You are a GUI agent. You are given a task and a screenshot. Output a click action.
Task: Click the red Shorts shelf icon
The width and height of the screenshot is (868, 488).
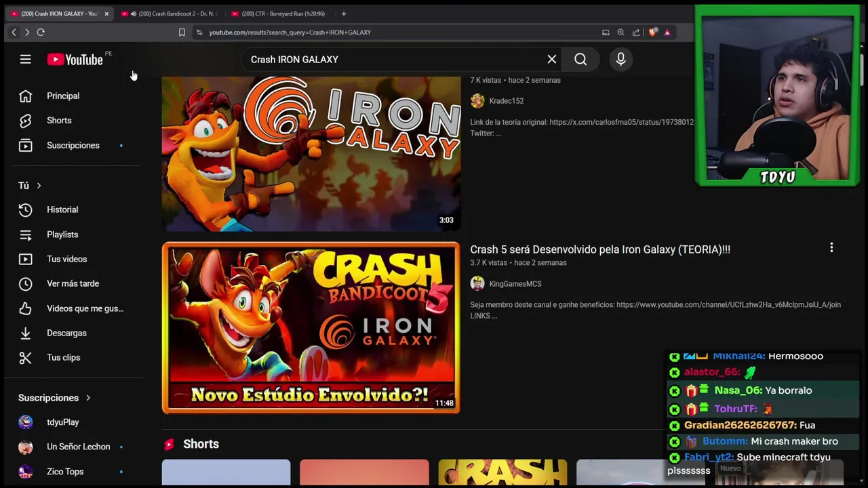click(x=168, y=444)
